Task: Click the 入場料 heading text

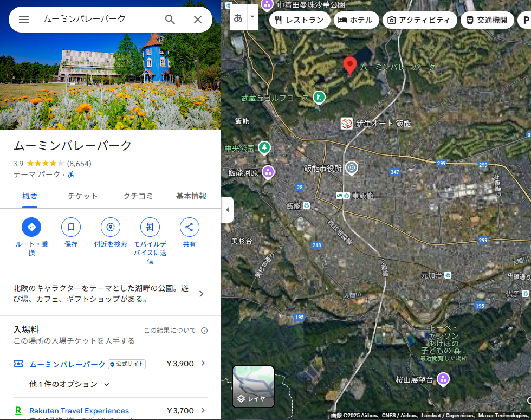Action: 26,329
